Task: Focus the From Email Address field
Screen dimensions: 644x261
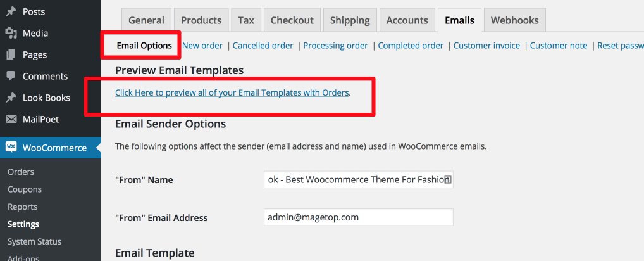Action: coord(359,217)
